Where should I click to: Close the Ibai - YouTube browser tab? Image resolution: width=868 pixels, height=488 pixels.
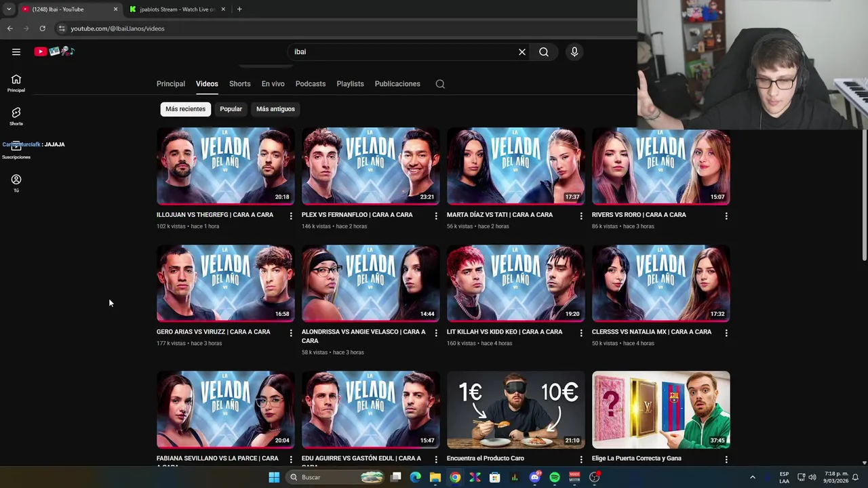[115, 9]
